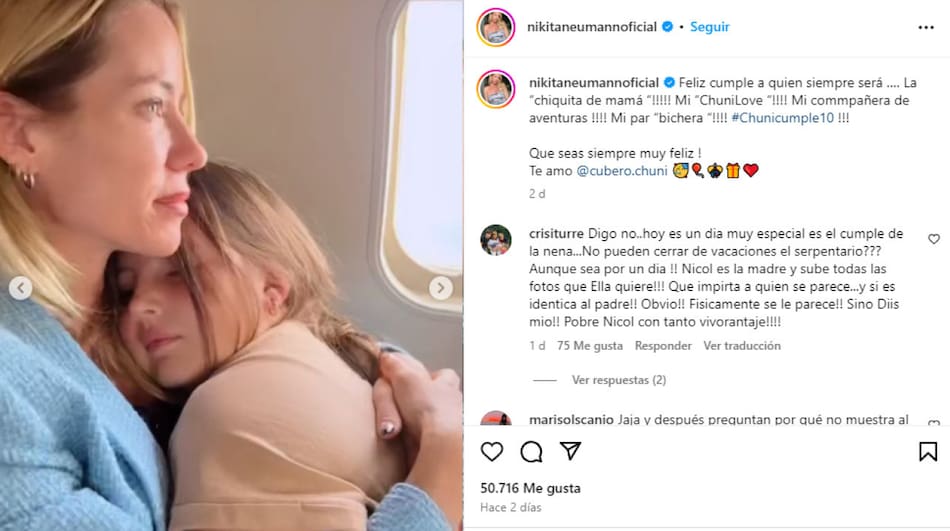Like the post with the heart icon
Image resolution: width=950 pixels, height=531 pixels.
pyautogui.click(x=492, y=452)
